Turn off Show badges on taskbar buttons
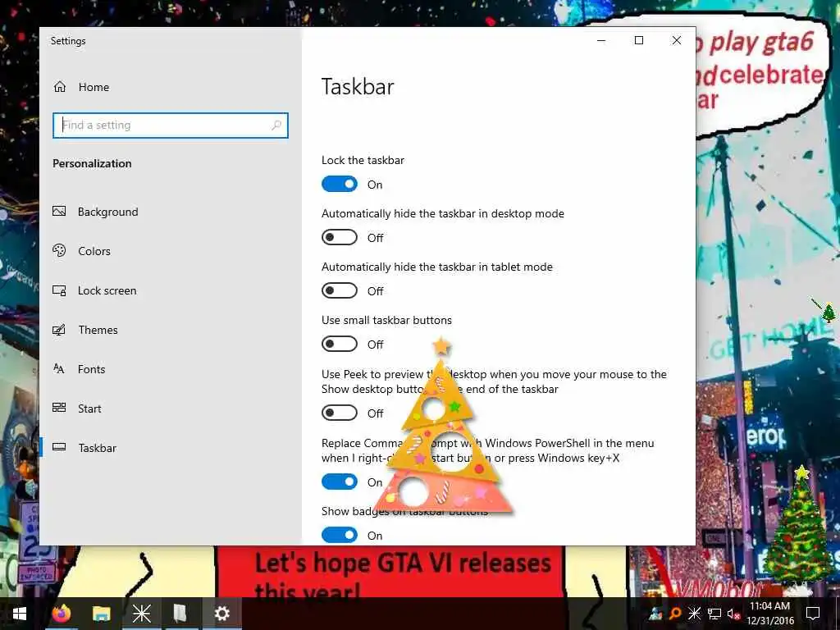840x630 pixels. 339,535
